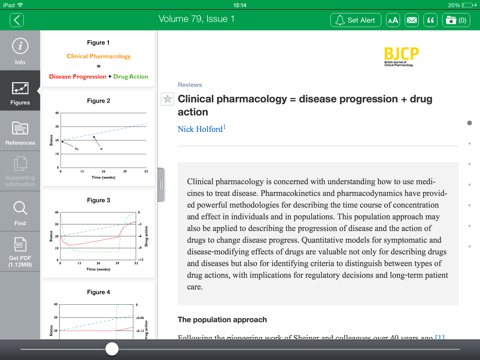Download article via Get PDF
Viewport: 480px width, 360px height.
[x=20, y=252]
